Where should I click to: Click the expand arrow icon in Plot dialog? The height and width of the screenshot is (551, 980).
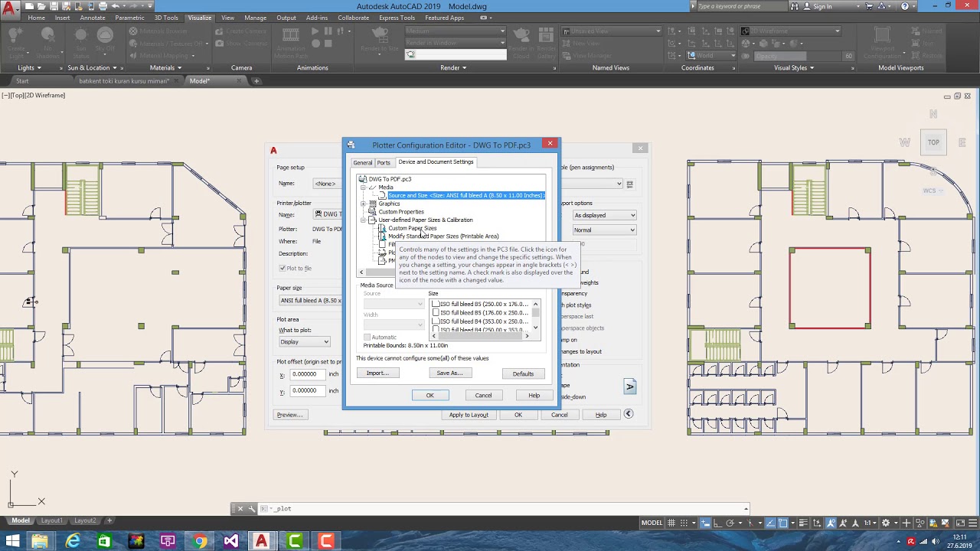click(x=628, y=414)
